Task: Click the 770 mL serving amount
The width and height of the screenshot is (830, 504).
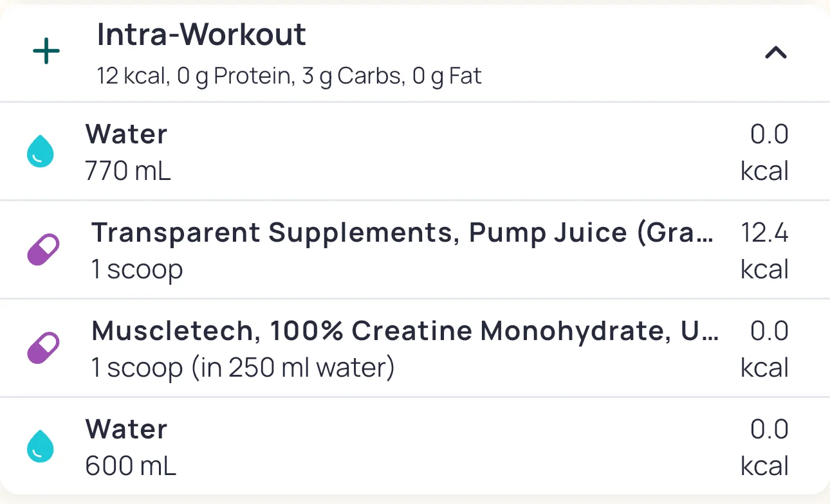Action: click(128, 171)
